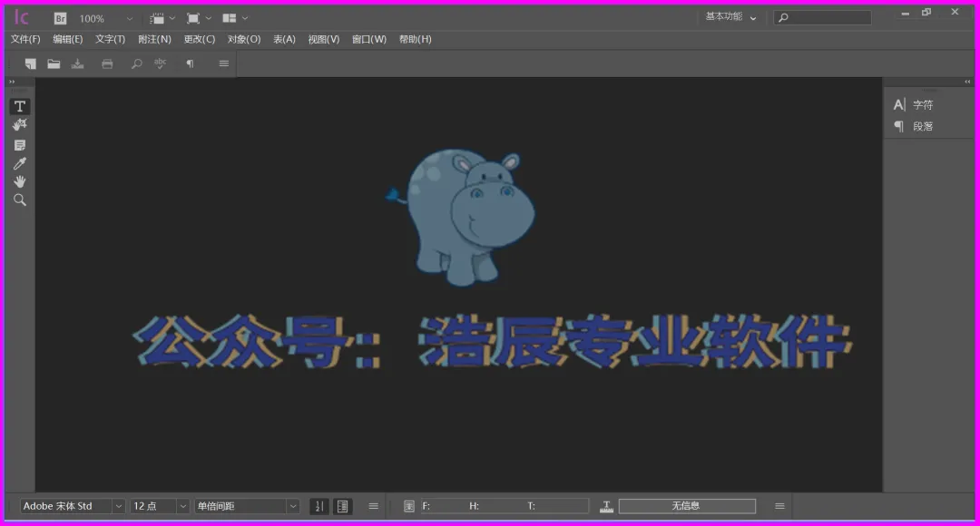Activate the Zoom magnifier tool
The height and width of the screenshot is (526, 980).
point(19,200)
